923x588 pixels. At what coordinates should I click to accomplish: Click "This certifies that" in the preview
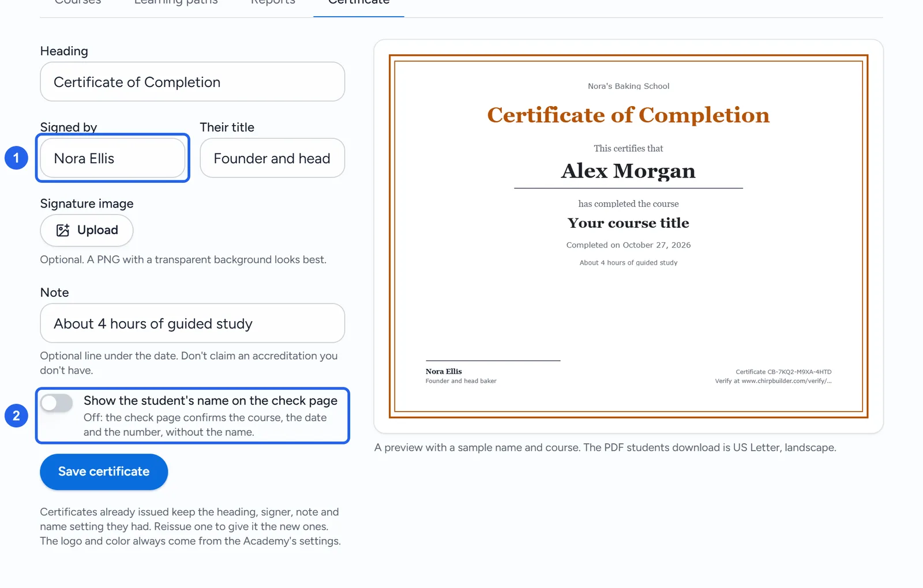coord(628,148)
